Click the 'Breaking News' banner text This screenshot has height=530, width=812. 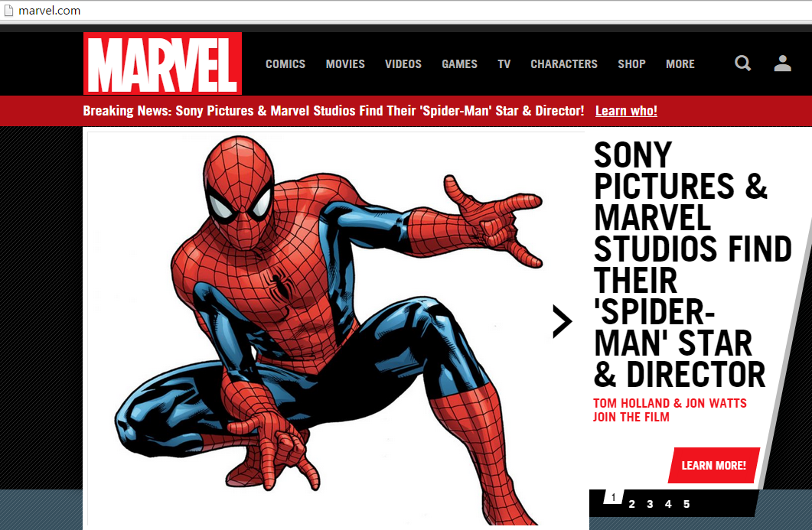click(334, 111)
